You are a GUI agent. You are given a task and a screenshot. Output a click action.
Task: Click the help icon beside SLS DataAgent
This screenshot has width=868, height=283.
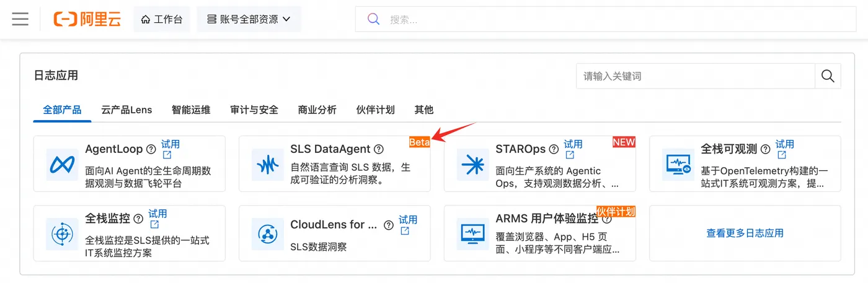pos(379,149)
